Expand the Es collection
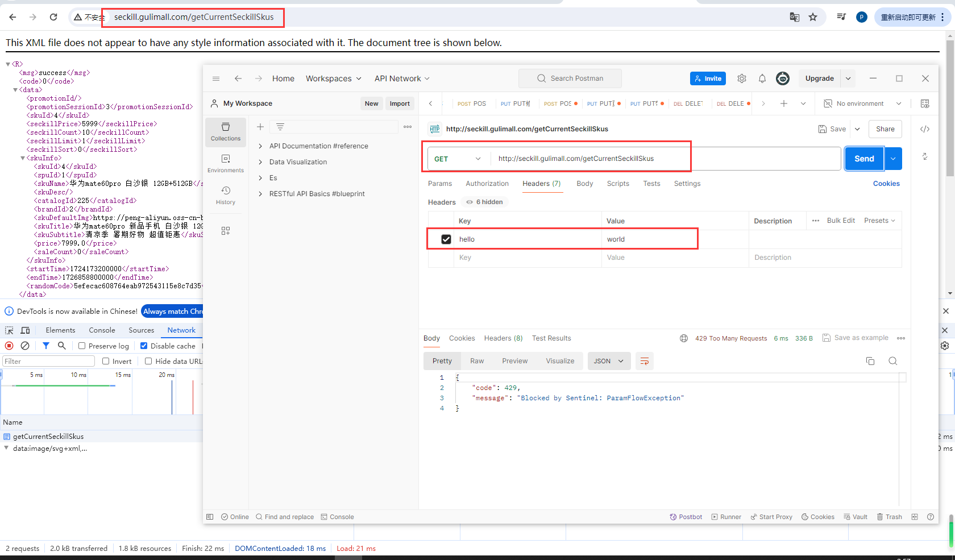The width and height of the screenshot is (955, 560). (260, 178)
